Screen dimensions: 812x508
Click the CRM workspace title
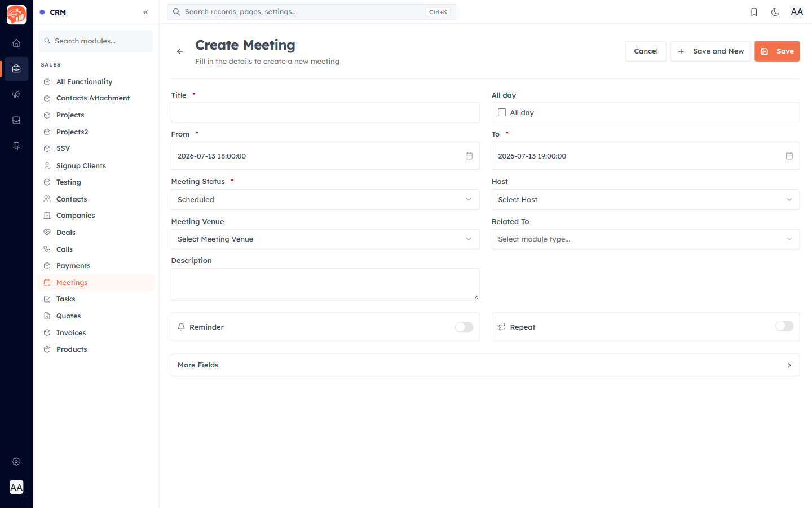tap(58, 12)
